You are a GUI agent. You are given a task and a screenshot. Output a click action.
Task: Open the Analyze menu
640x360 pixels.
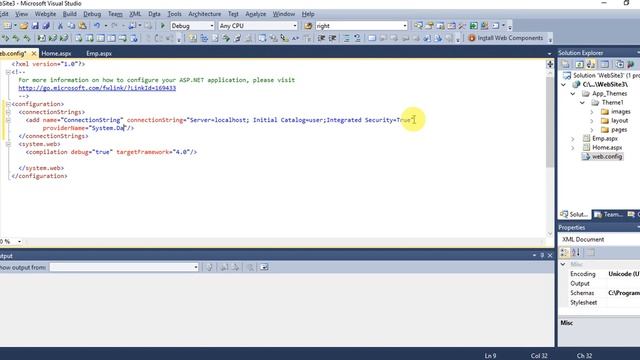coord(256,14)
